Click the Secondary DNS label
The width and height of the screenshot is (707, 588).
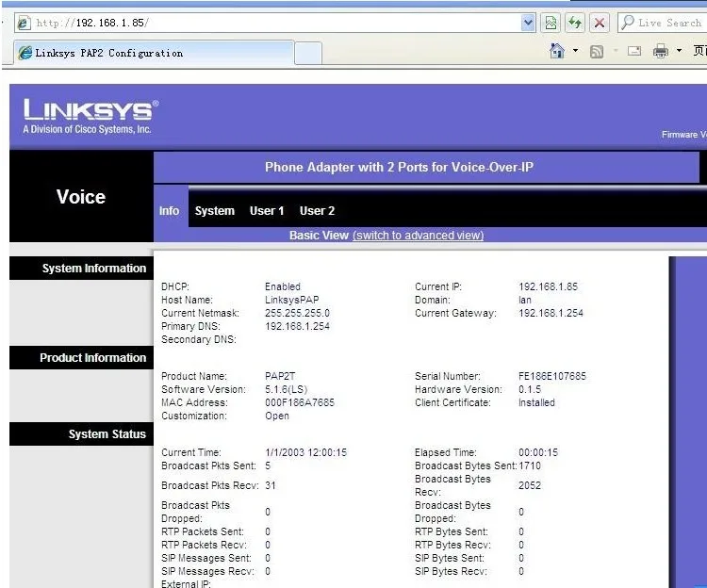[x=199, y=339]
